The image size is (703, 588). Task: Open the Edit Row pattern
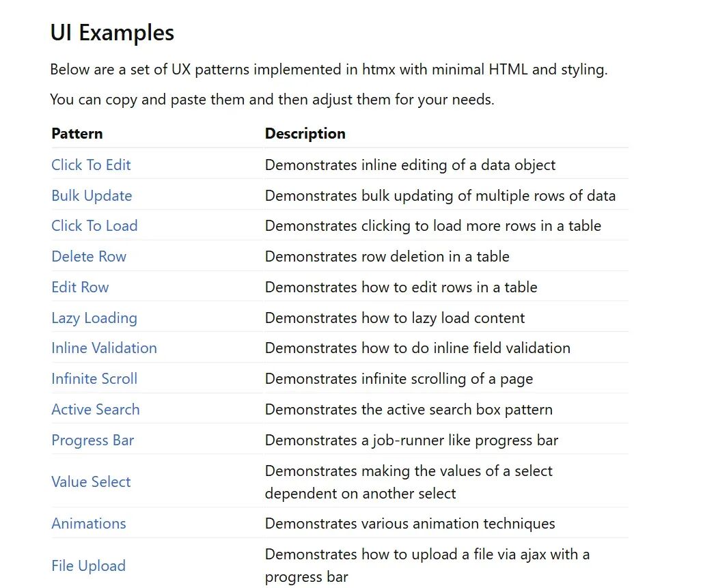point(80,288)
